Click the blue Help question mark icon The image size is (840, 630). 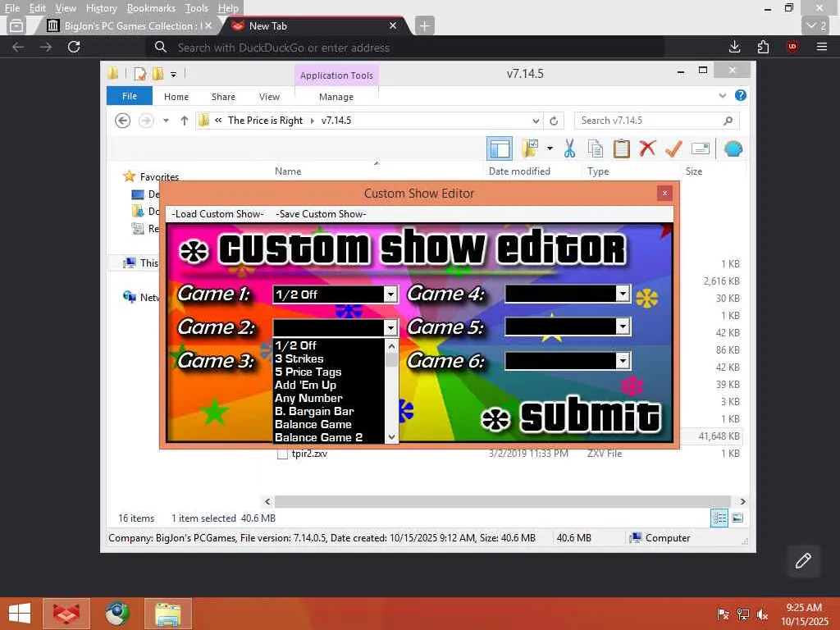pyautogui.click(x=741, y=95)
